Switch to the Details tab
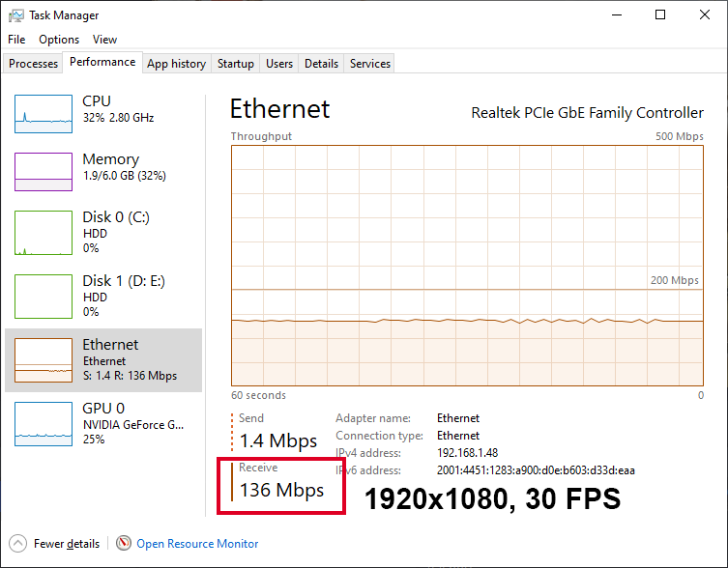This screenshot has width=728, height=568. [321, 63]
